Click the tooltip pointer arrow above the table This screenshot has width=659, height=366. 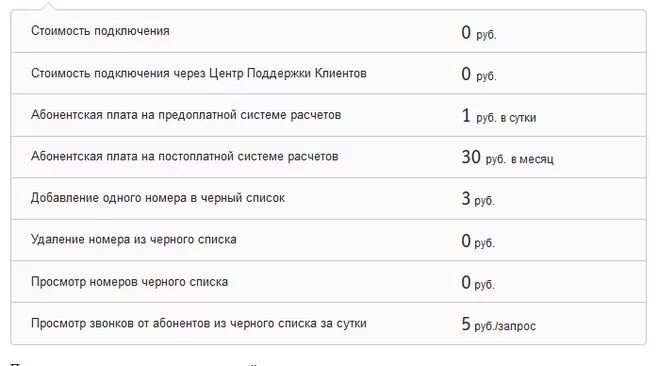[x=48, y=6]
